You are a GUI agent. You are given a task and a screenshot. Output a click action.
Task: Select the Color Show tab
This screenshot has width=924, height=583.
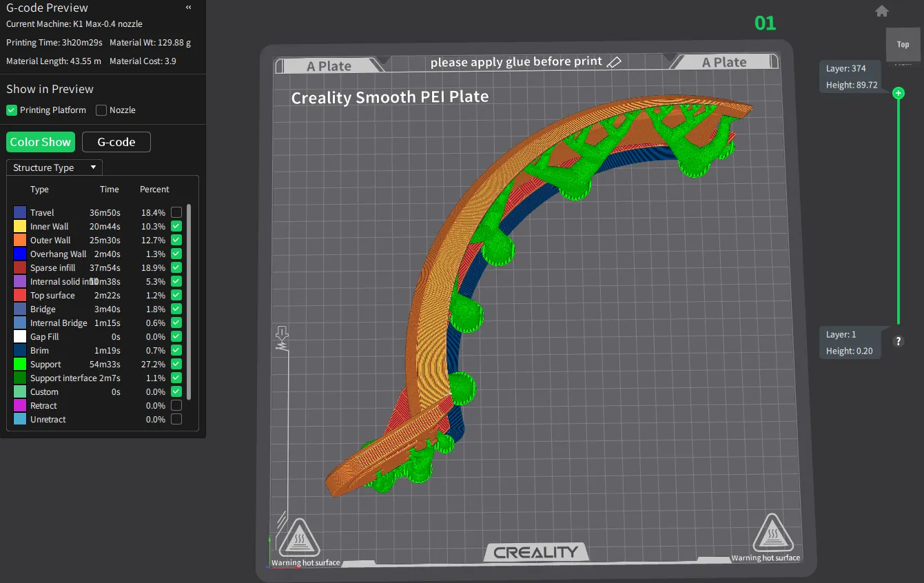point(40,142)
